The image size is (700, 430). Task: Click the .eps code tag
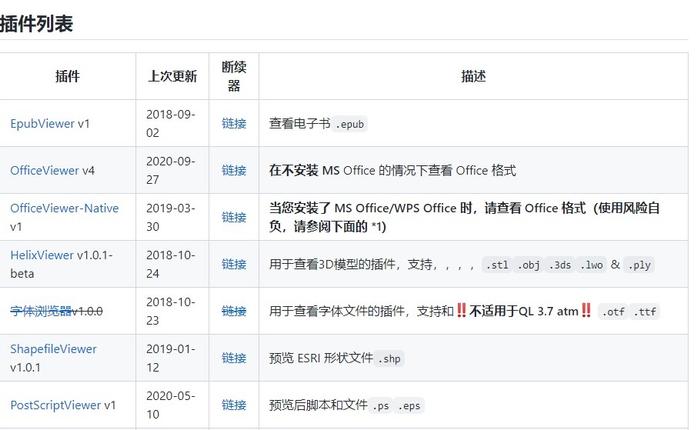point(409,405)
